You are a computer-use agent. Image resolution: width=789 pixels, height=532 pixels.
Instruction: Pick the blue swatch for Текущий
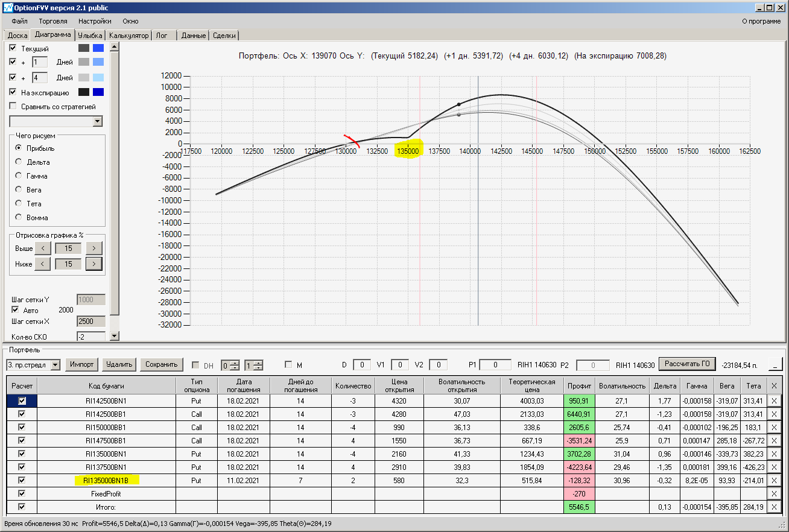point(98,48)
